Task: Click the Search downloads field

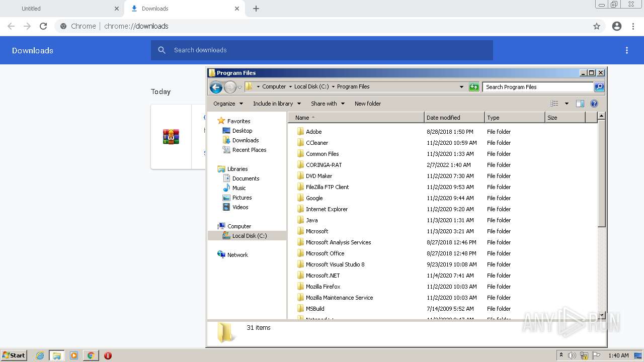Action: tap(322, 50)
